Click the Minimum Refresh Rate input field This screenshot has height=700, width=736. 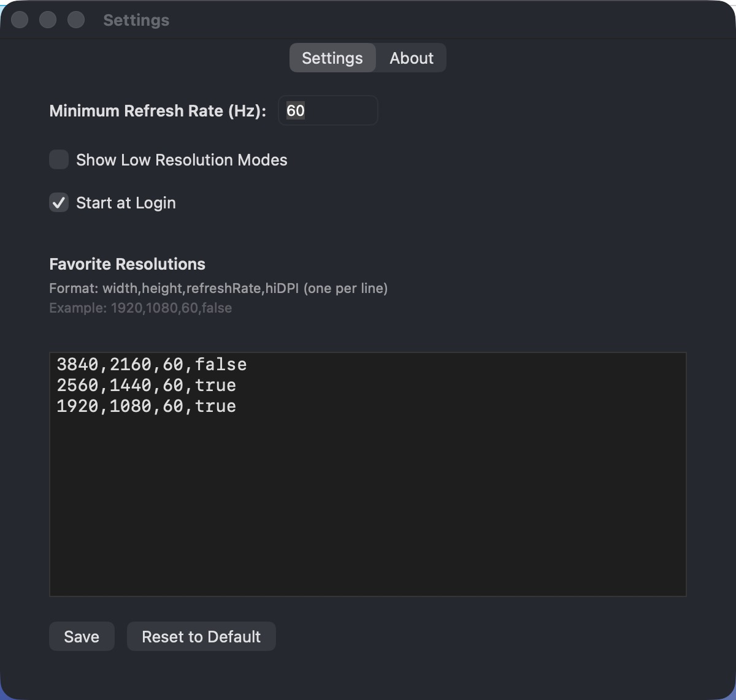328,110
